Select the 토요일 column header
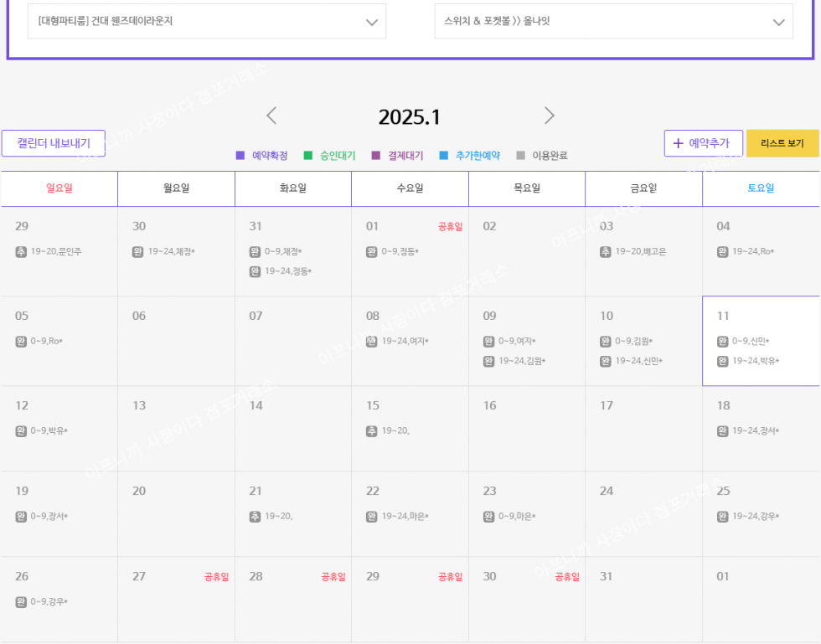This screenshot has height=644, width=821. click(761, 188)
